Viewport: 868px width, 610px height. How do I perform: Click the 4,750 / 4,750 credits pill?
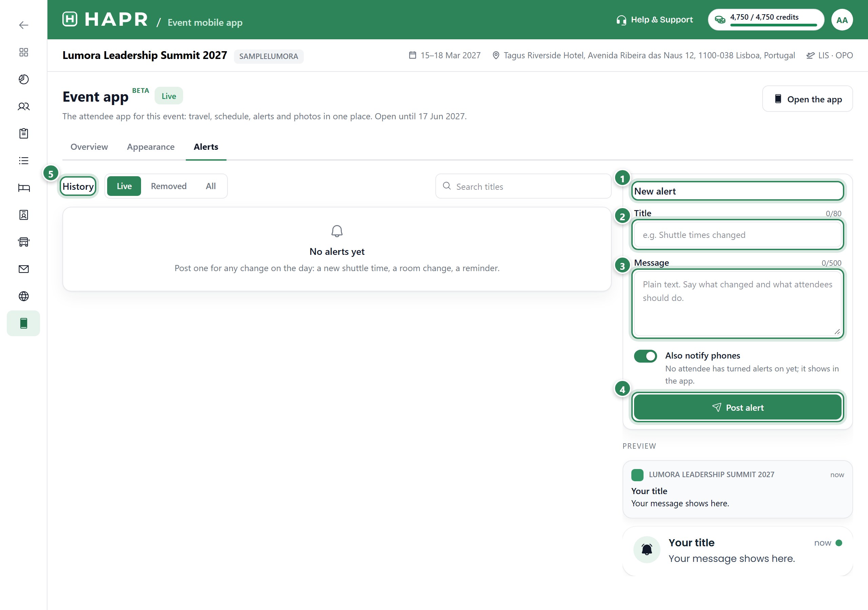(766, 20)
